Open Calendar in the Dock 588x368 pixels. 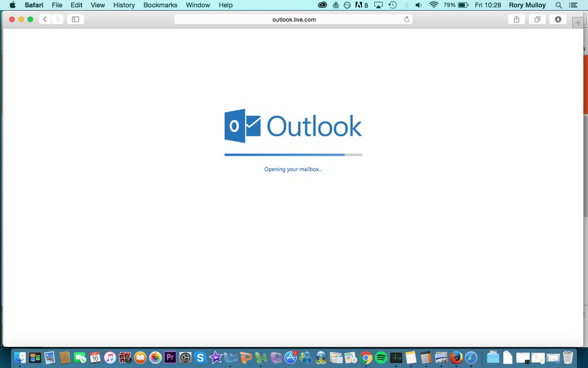pos(95,357)
